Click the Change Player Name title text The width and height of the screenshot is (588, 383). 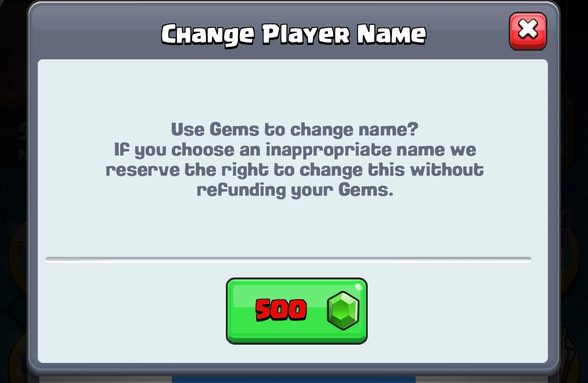tap(294, 35)
